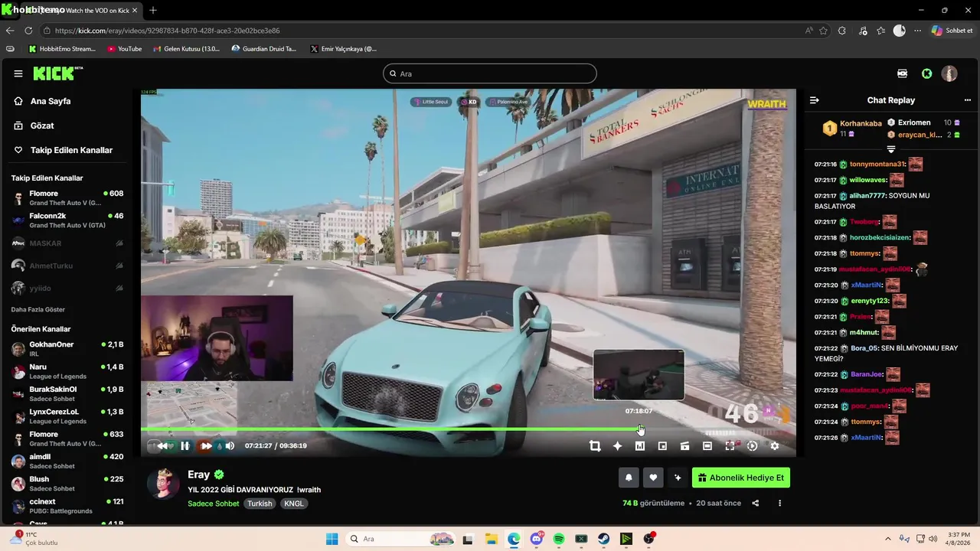Click the Eray channel name
Screen dimensions: 980x551
pyautogui.click(x=198, y=474)
